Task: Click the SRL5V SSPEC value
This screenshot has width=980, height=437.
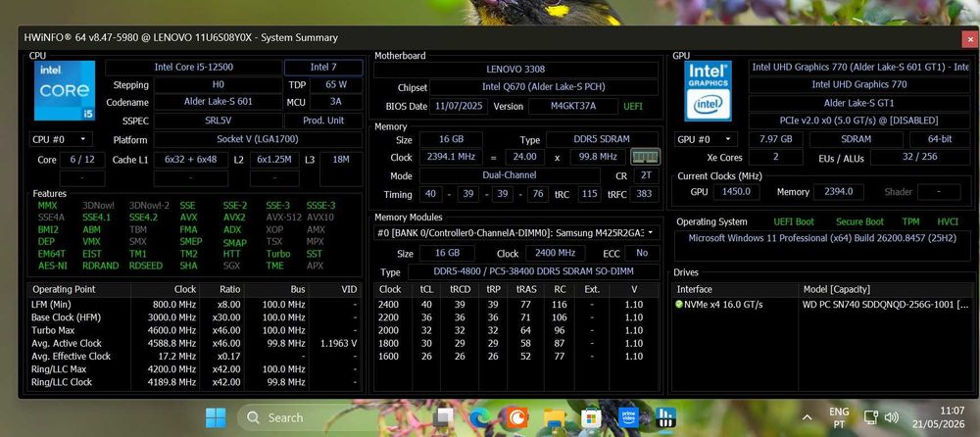Action: click(218, 121)
